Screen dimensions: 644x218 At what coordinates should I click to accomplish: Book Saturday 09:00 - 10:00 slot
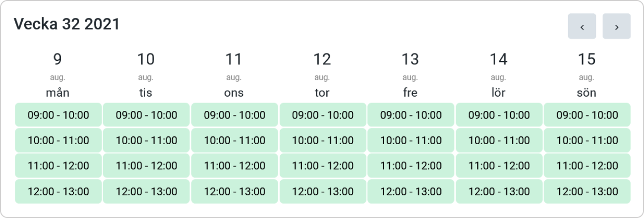(499, 115)
